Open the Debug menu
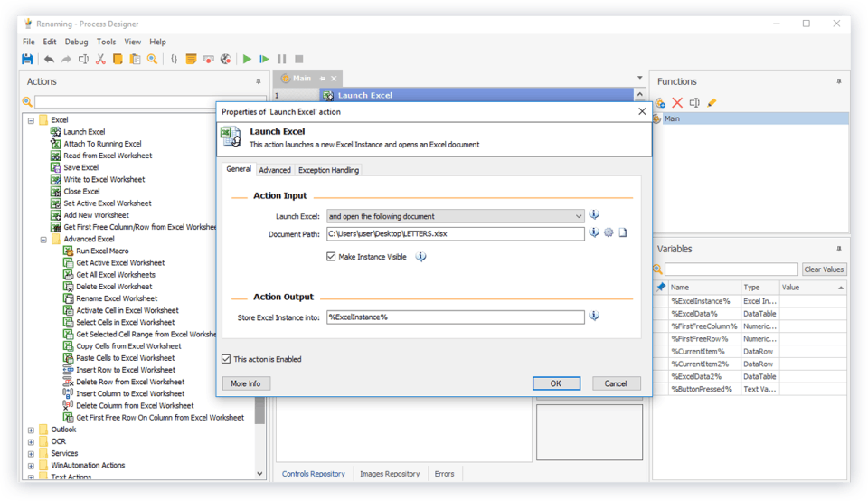 click(x=76, y=42)
